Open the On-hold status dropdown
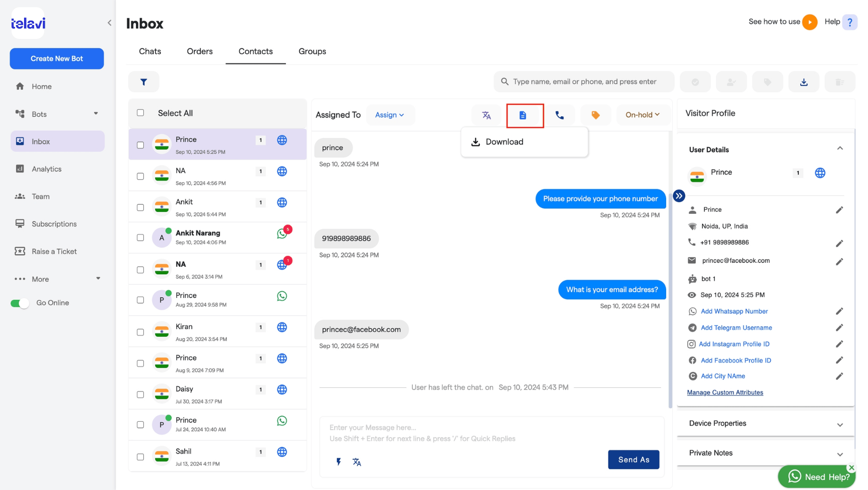868x490 pixels. (643, 115)
